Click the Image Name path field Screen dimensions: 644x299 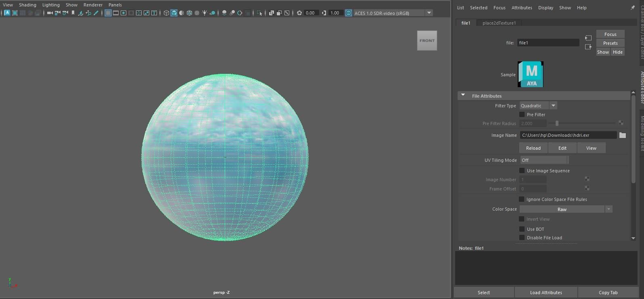[x=568, y=135]
